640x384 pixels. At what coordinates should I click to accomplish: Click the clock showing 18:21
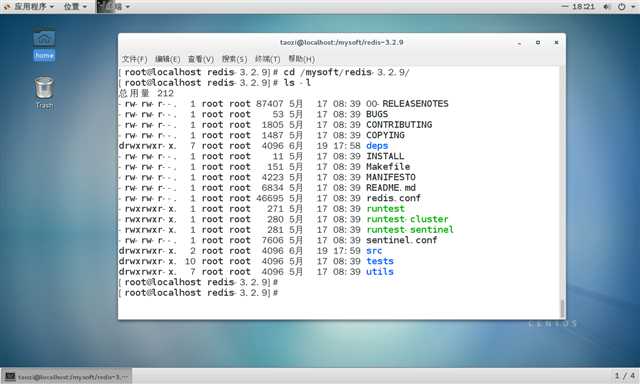pos(583,7)
